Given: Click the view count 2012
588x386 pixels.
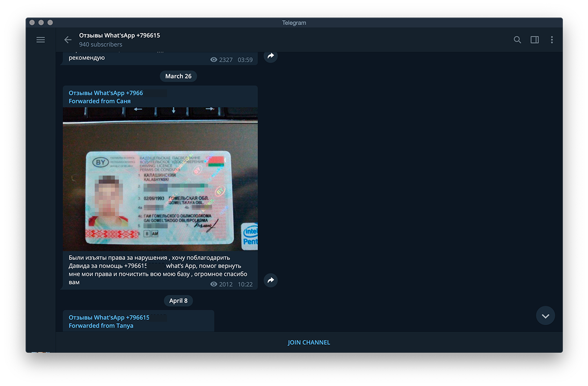Looking at the screenshot, I should click(x=221, y=284).
